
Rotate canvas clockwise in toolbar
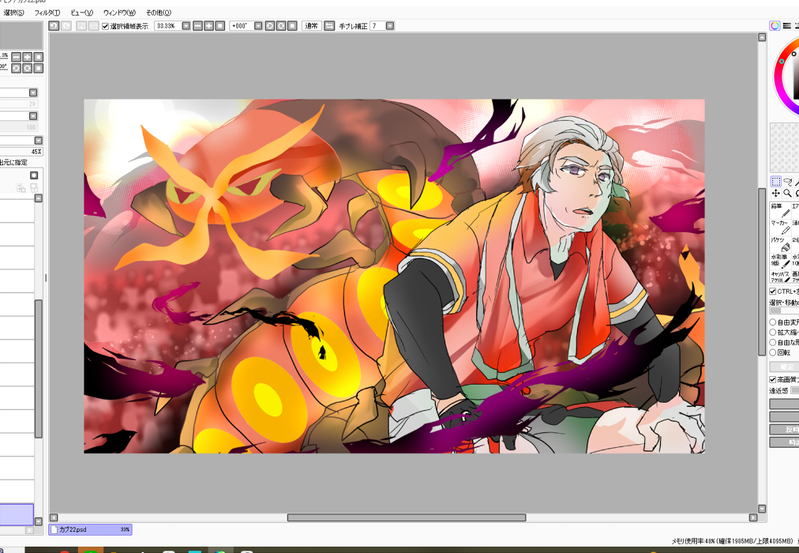click(281, 25)
